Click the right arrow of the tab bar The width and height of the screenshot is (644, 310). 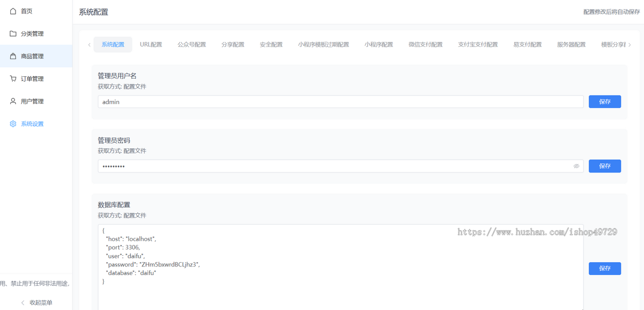[x=630, y=45]
